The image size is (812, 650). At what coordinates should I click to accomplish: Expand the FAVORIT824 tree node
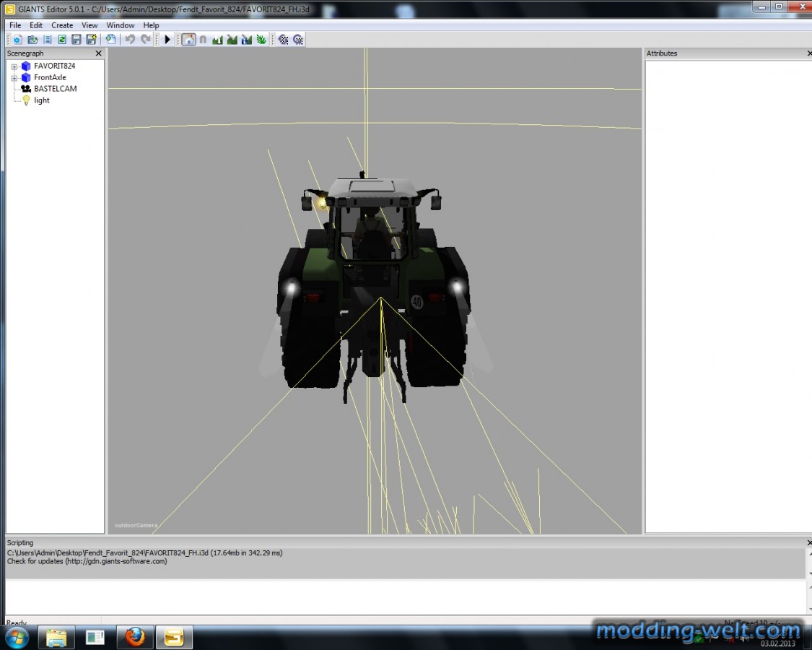14,66
